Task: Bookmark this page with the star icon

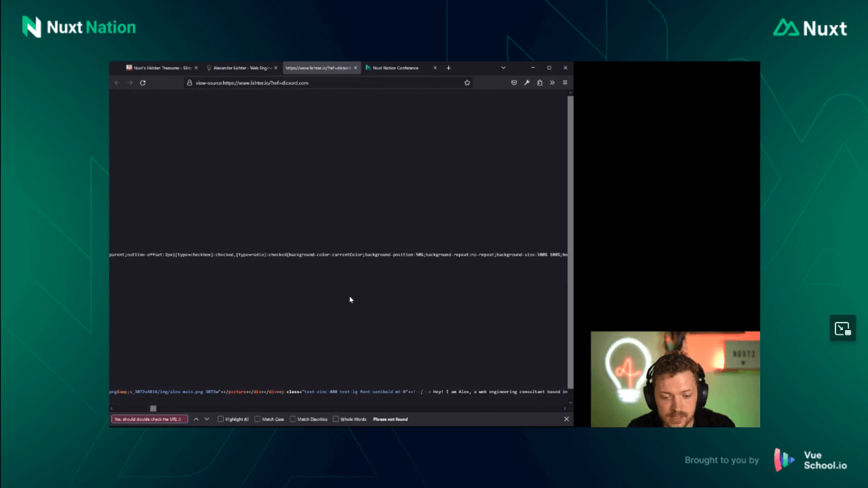Action: 467,83
